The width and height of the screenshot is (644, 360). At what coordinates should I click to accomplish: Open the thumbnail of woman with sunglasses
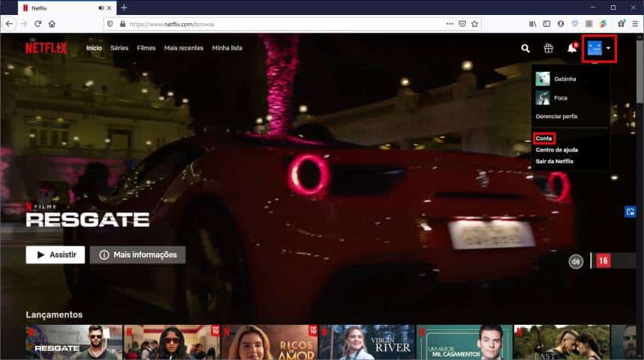click(171, 342)
